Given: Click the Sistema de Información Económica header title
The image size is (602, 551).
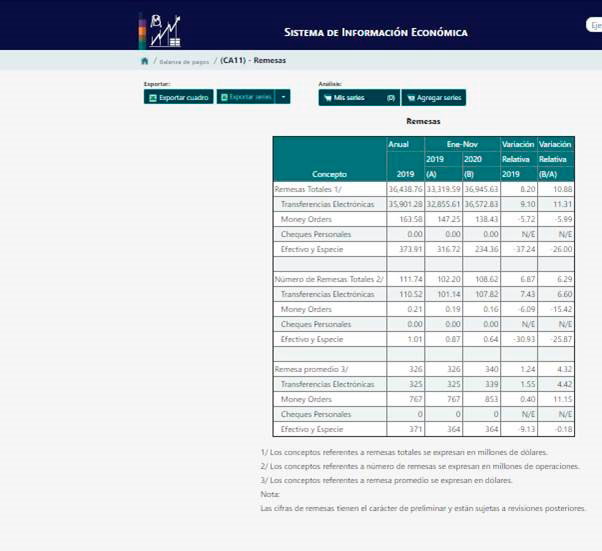Looking at the screenshot, I should click(x=375, y=32).
